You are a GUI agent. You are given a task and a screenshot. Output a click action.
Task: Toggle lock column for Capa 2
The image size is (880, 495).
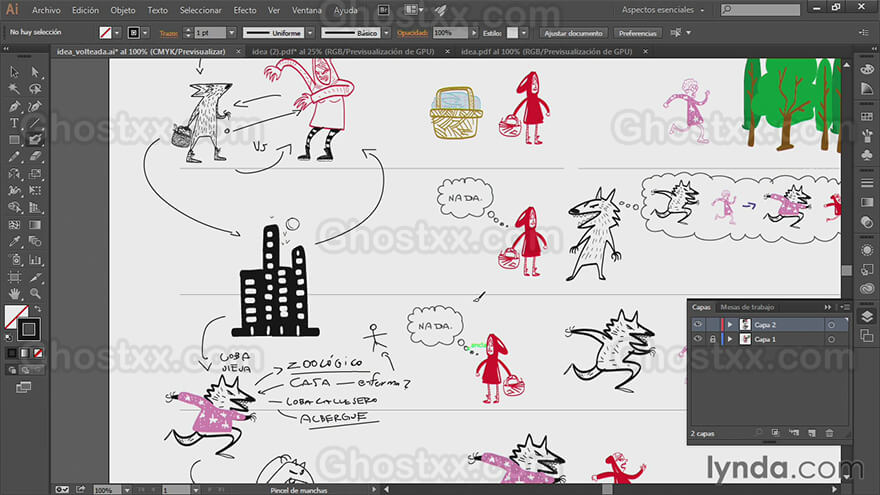click(712, 324)
